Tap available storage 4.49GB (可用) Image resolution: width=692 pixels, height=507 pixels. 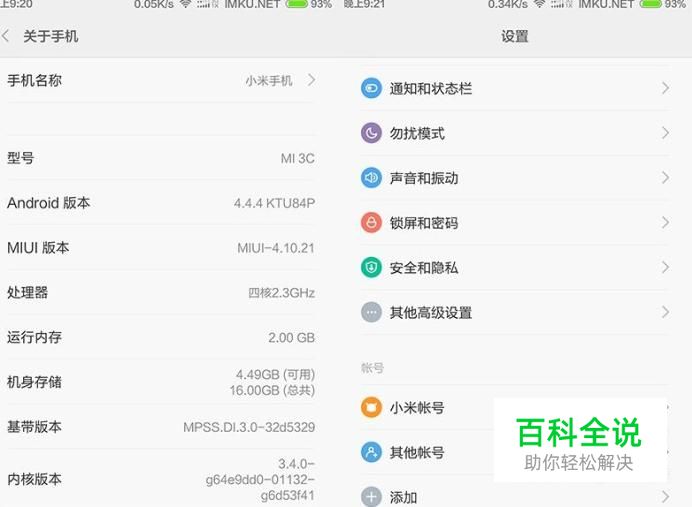click(x=275, y=375)
